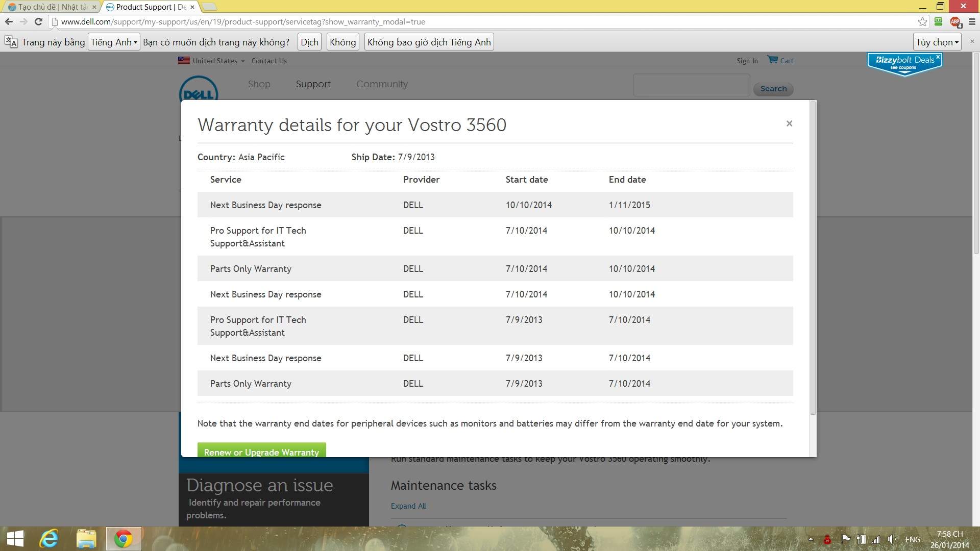Image resolution: width=980 pixels, height=551 pixels.
Task: Click the Chrome reload page icon
Action: pos(38,21)
